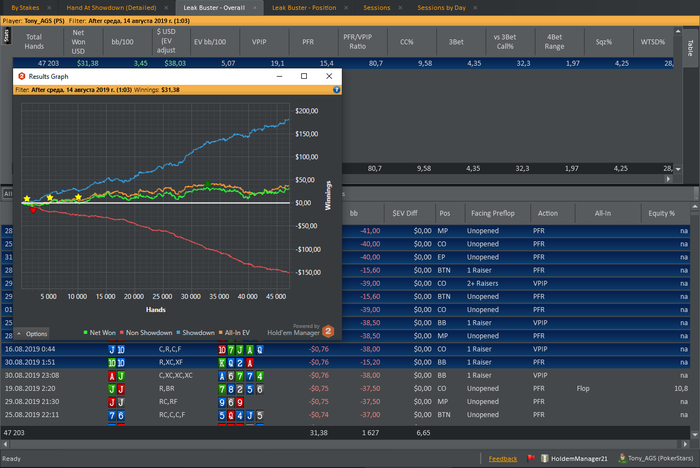The width and height of the screenshot is (700, 468).
Task: Switch to the By Stakes tab
Action: 25,8
